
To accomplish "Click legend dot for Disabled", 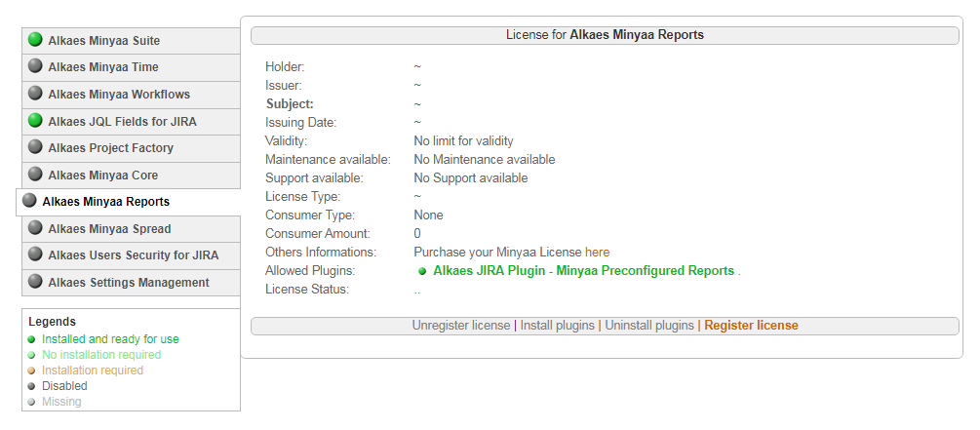I will (x=32, y=386).
